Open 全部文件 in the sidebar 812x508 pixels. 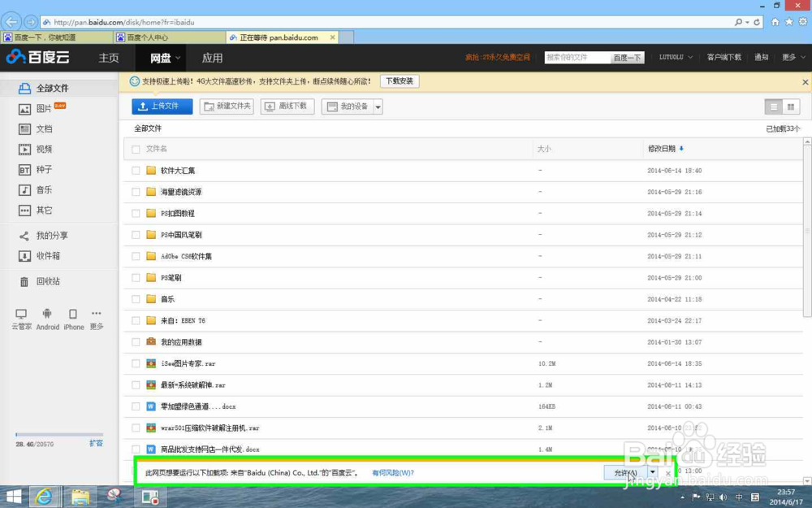coord(44,88)
